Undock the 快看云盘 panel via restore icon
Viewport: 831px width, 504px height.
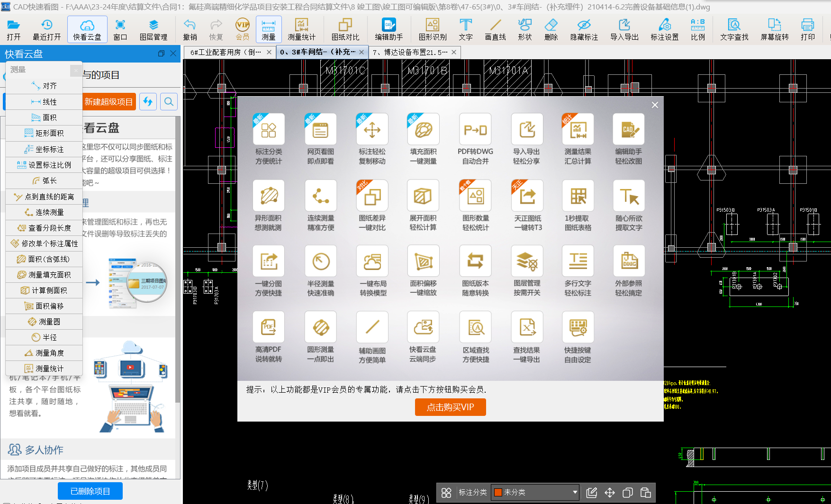[x=161, y=54]
